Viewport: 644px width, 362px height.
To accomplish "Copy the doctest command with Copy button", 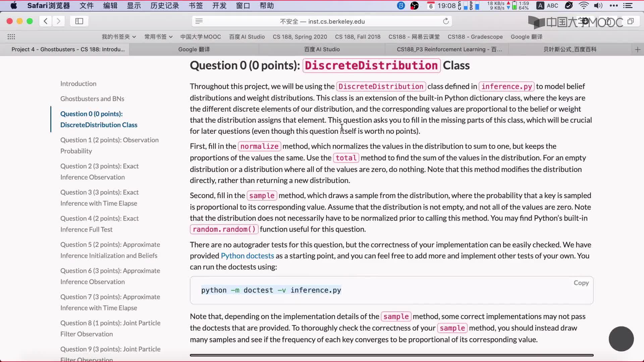I will click(581, 283).
